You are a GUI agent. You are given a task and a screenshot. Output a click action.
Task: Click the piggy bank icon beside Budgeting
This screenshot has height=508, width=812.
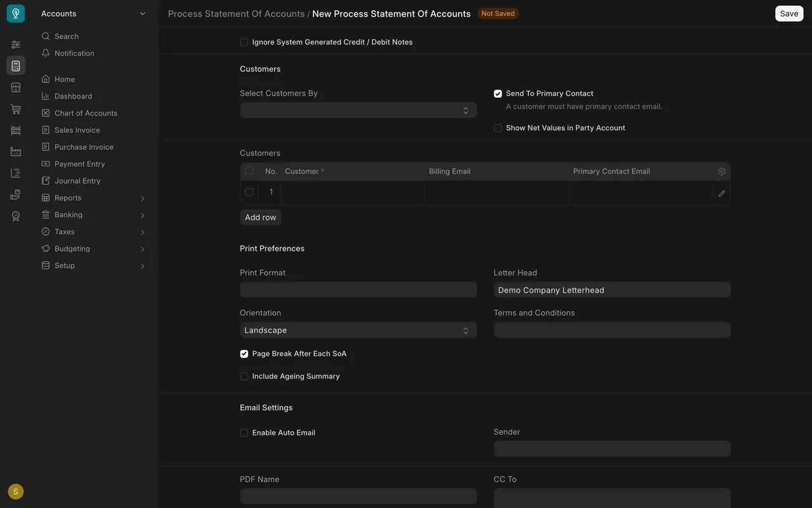tap(46, 248)
